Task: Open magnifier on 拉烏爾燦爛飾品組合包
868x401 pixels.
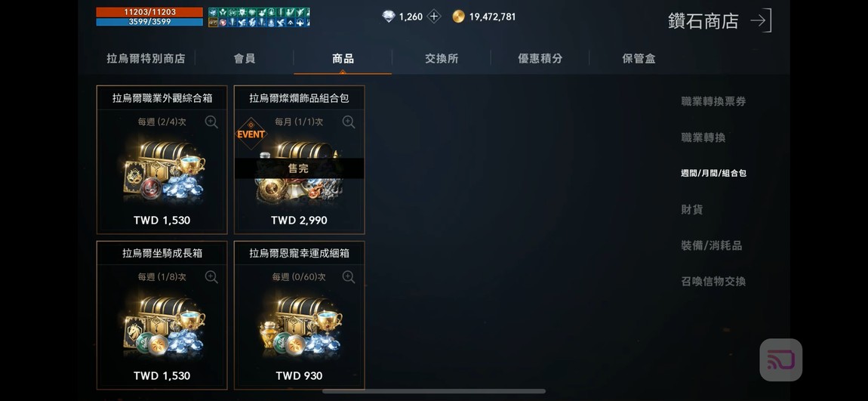Action: click(x=348, y=122)
